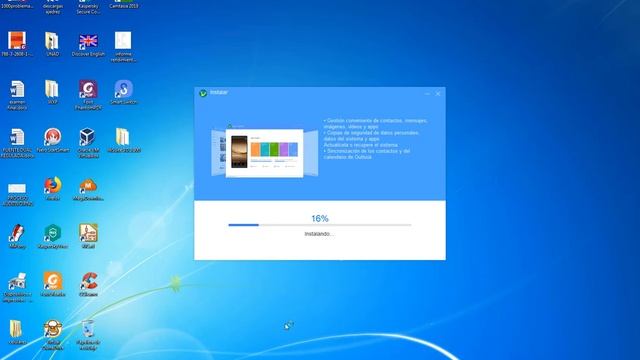Launch the orange Foxit Reader shortcut

[53, 282]
